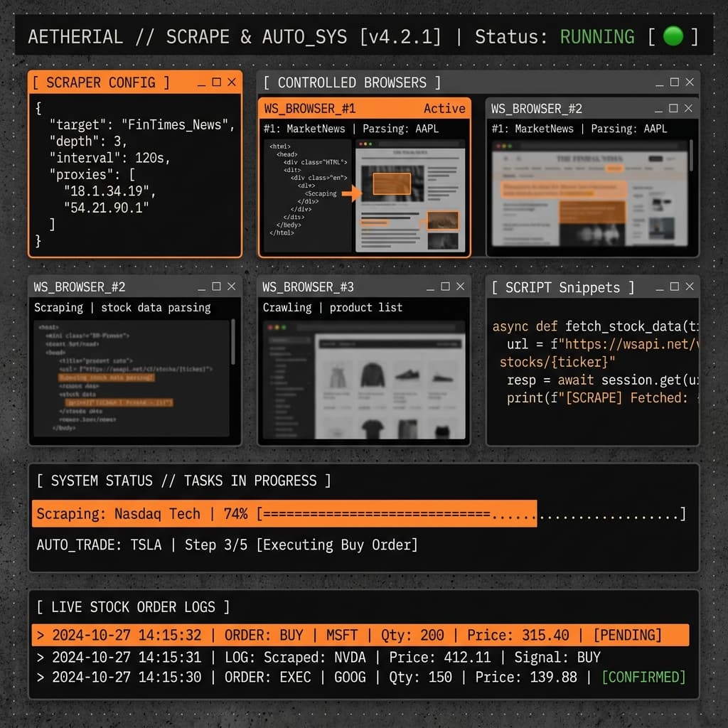This screenshot has width=728, height=728.
Task: Click the print [SCRAPE] Fetched code line
Action: (x=602, y=398)
